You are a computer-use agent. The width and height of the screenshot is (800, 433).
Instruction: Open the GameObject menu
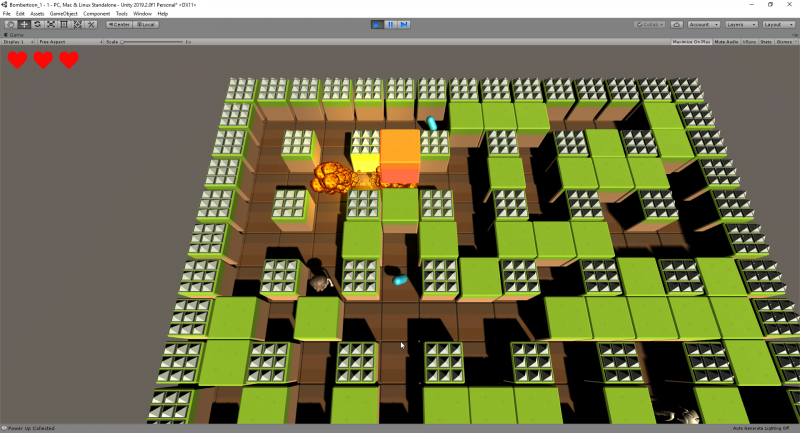(x=64, y=14)
